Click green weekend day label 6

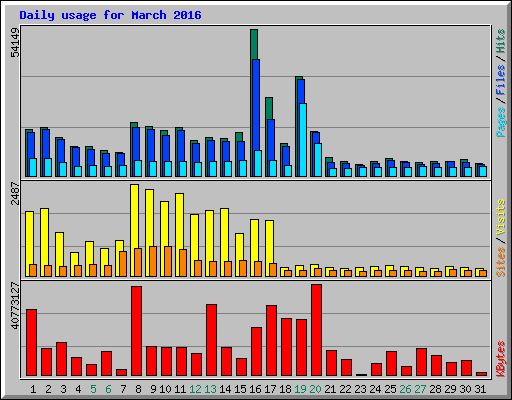[x=108, y=389]
